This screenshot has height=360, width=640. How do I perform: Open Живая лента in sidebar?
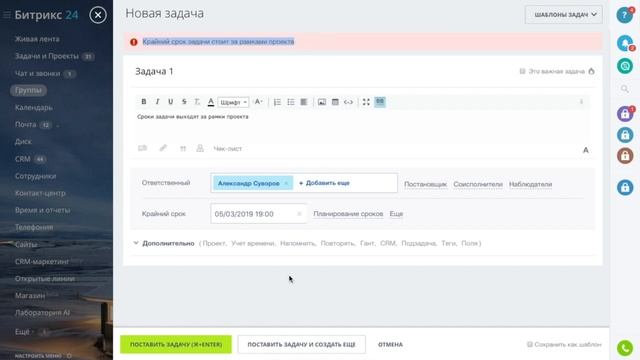[x=37, y=39]
